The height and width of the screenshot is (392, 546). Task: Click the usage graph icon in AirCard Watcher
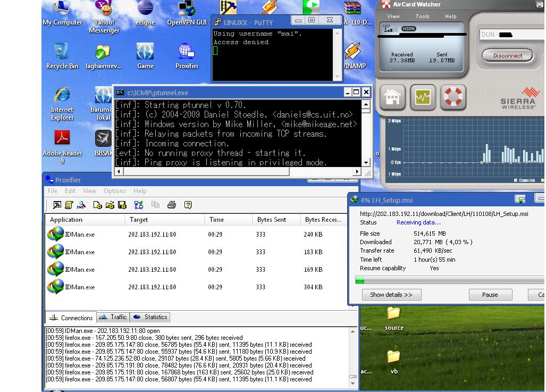[423, 97]
